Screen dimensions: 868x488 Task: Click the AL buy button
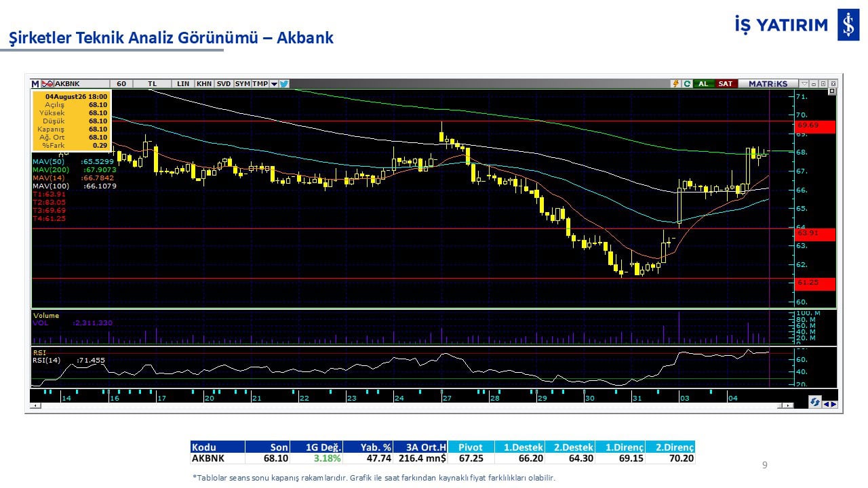tap(703, 83)
